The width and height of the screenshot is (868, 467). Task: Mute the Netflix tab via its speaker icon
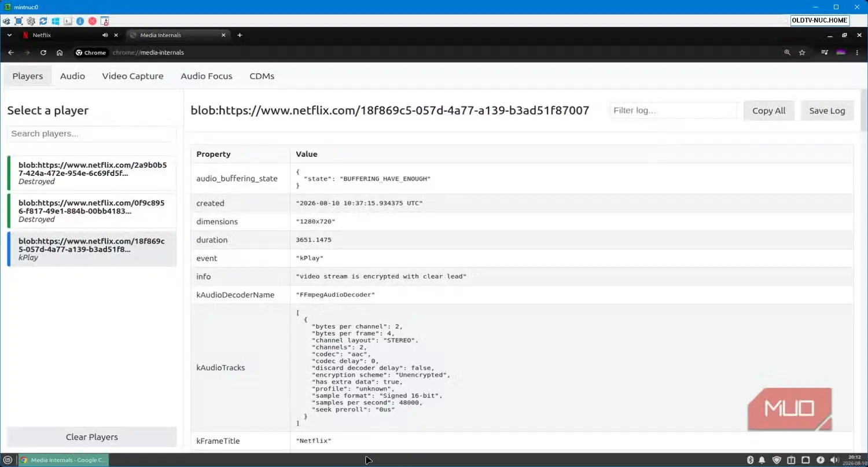[105, 35]
